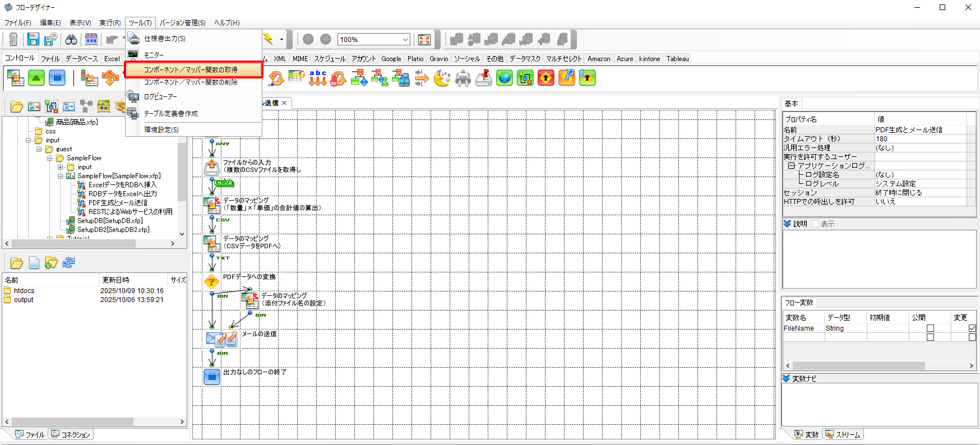Collapse the 変数ナビ panel chevron
This screenshot has width=980, height=445.
(x=787, y=379)
